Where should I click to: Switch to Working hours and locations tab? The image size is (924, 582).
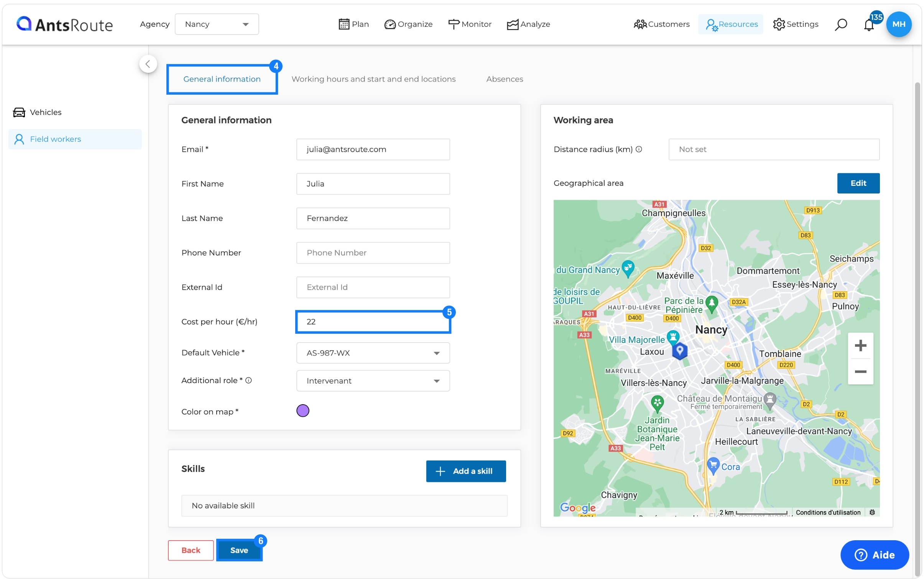(x=374, y=79)
